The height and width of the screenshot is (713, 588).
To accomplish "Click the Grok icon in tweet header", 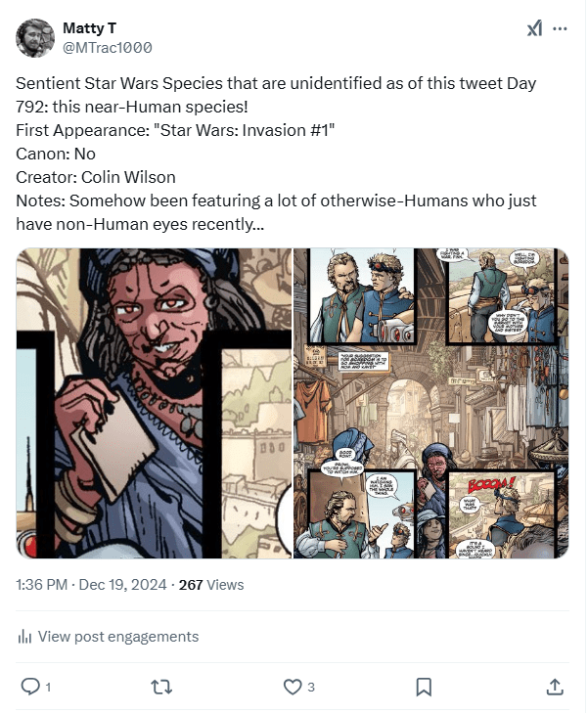I will click(534, 29).
